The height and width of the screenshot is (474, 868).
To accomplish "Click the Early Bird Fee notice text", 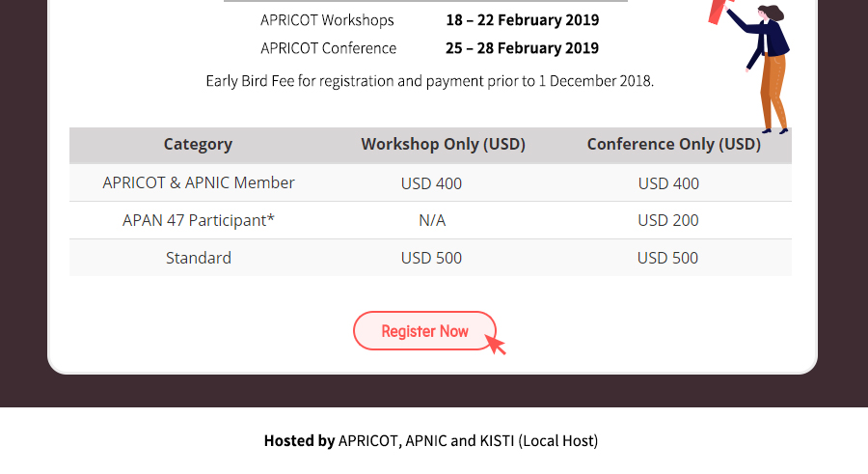I will 429,81.
